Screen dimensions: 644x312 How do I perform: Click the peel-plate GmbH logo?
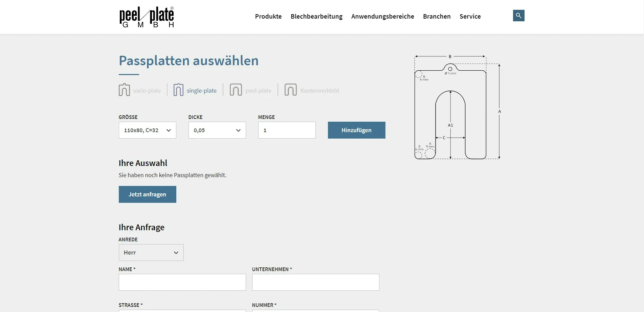[147, 17]
